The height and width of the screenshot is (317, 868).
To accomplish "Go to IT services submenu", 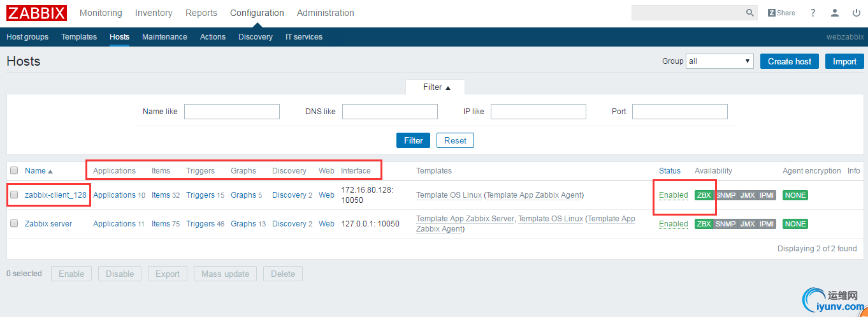I will [x=304, y=37].
